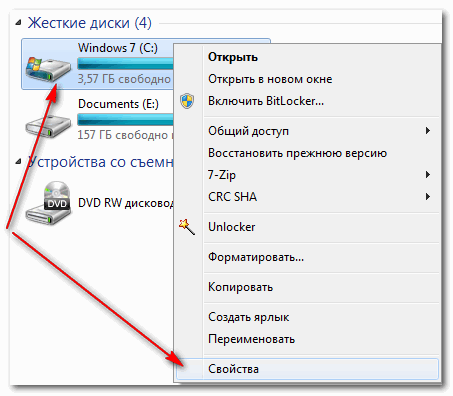Click the Жесткие диски (4) header
The height and width of the screenshot is (396, 453).
89,23
